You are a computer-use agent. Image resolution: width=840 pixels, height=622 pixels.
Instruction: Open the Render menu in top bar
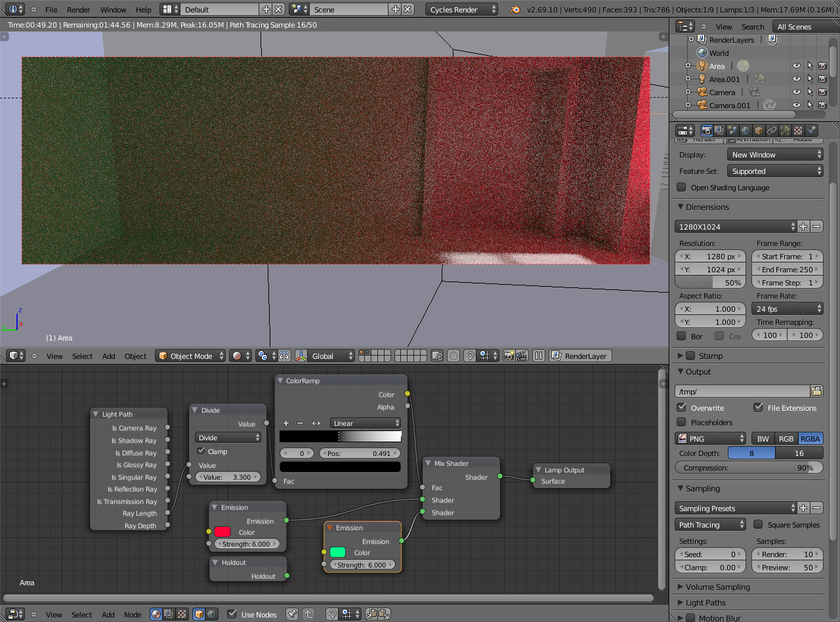point(79,10)
